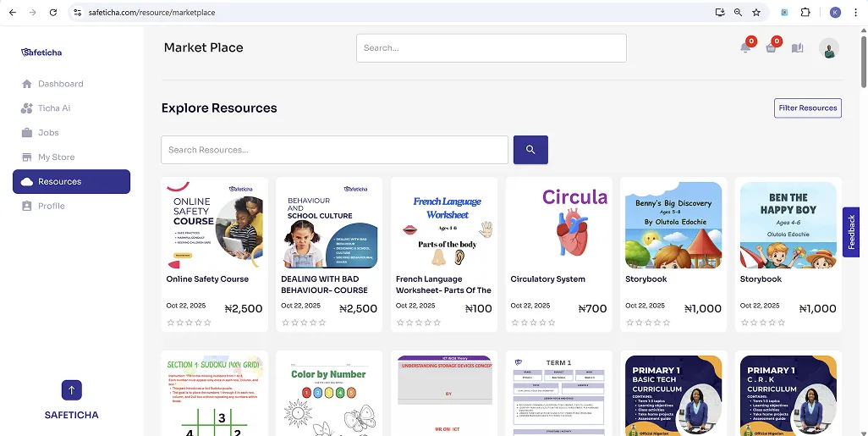Click the ₦700 price
Screen dimensions: 868x436
click(592, 308)
